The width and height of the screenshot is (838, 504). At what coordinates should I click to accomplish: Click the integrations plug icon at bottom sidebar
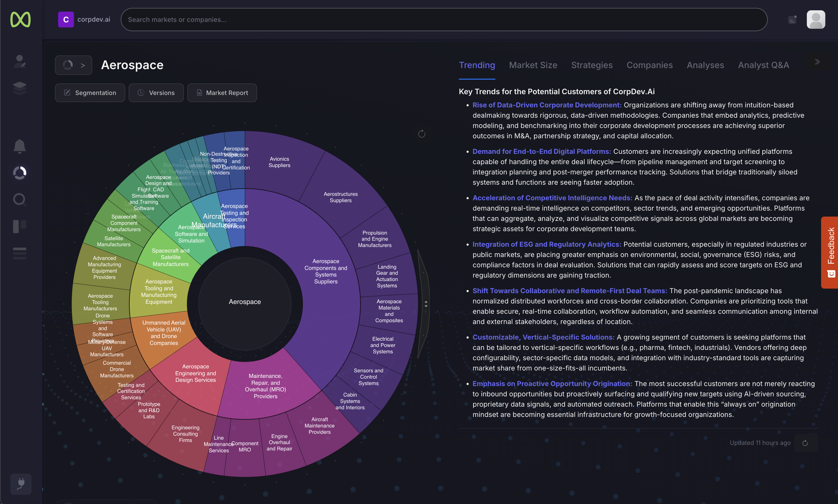(x=20, y=484)
